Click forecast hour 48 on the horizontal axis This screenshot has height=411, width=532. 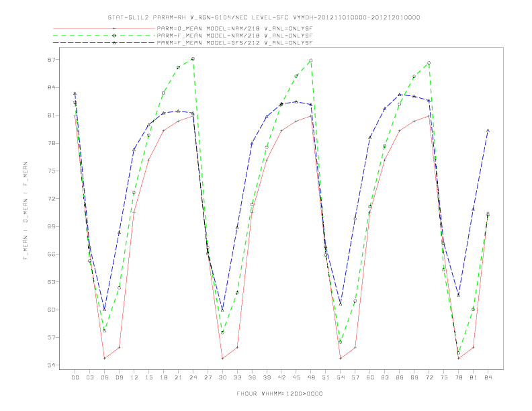coord(311,377)
